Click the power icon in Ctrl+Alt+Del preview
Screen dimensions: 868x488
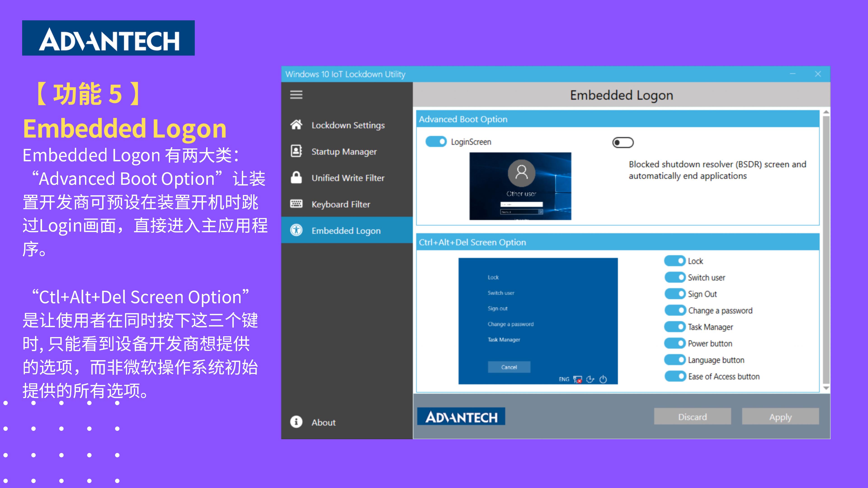tap(603, 379)
